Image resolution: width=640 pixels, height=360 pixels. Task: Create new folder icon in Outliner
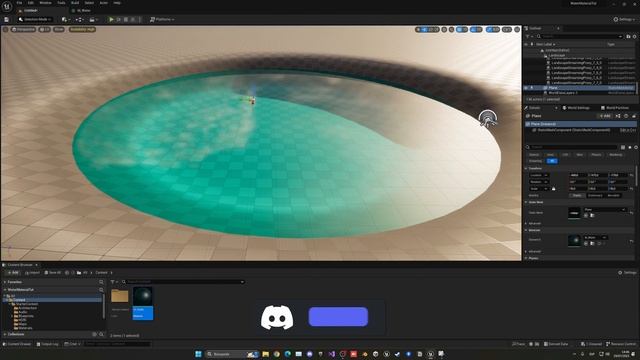pos(629,36)
